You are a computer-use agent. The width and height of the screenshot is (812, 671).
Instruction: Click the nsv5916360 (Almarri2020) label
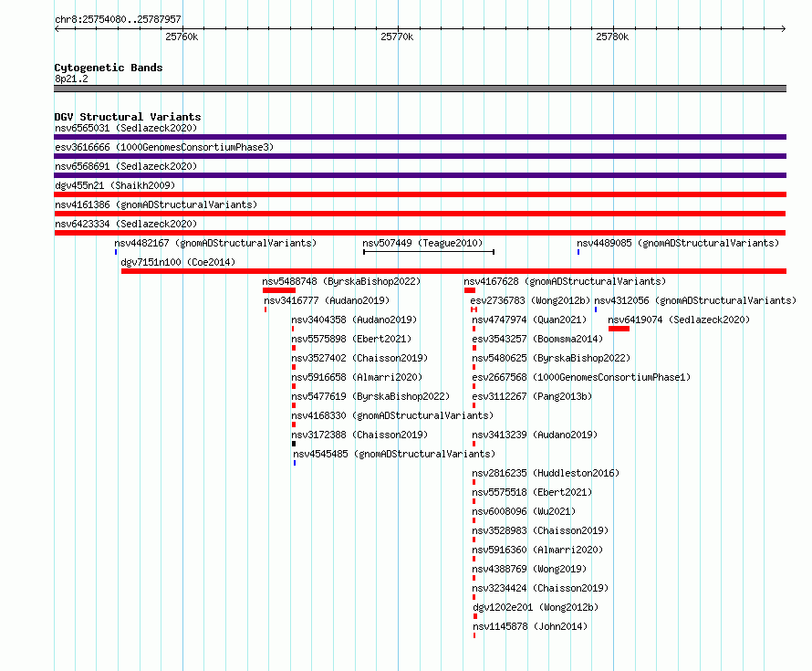point(537,550)
